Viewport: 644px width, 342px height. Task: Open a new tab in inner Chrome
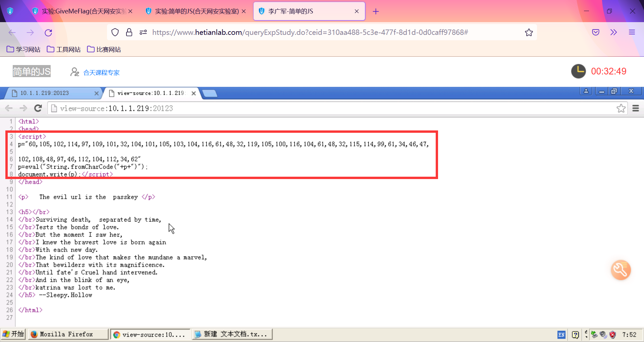point(210,93)
